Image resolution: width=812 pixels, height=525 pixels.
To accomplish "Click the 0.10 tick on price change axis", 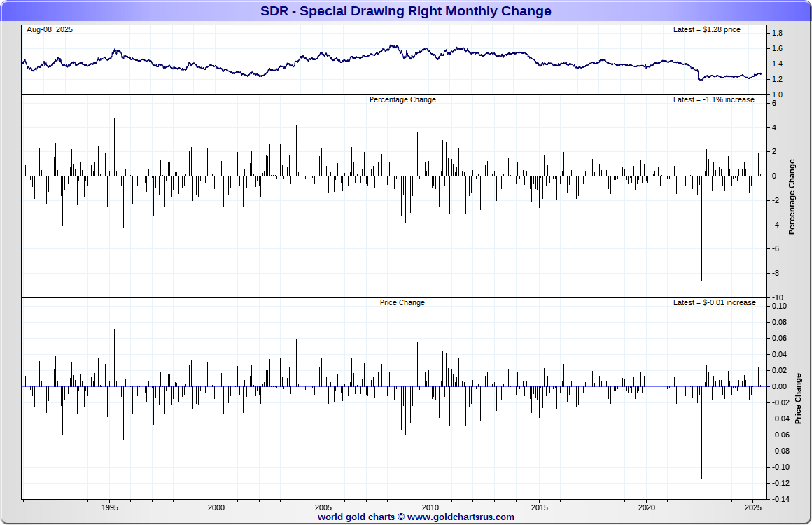I will tap(779, 307).
